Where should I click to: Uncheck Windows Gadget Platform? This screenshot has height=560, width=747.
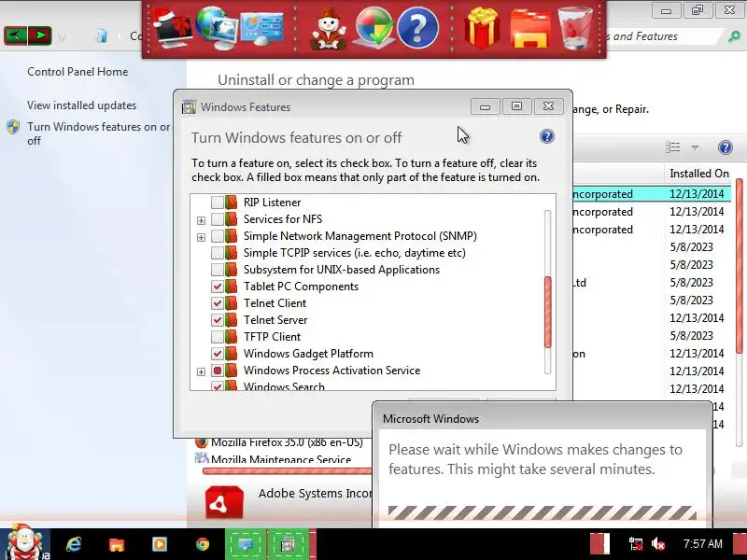(218, 354)
